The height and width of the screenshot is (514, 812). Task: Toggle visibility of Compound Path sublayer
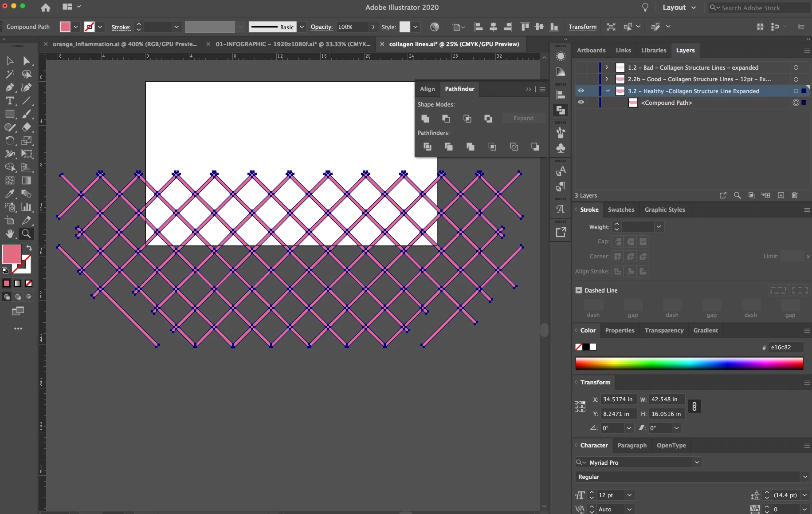click(x=581, y=102)
